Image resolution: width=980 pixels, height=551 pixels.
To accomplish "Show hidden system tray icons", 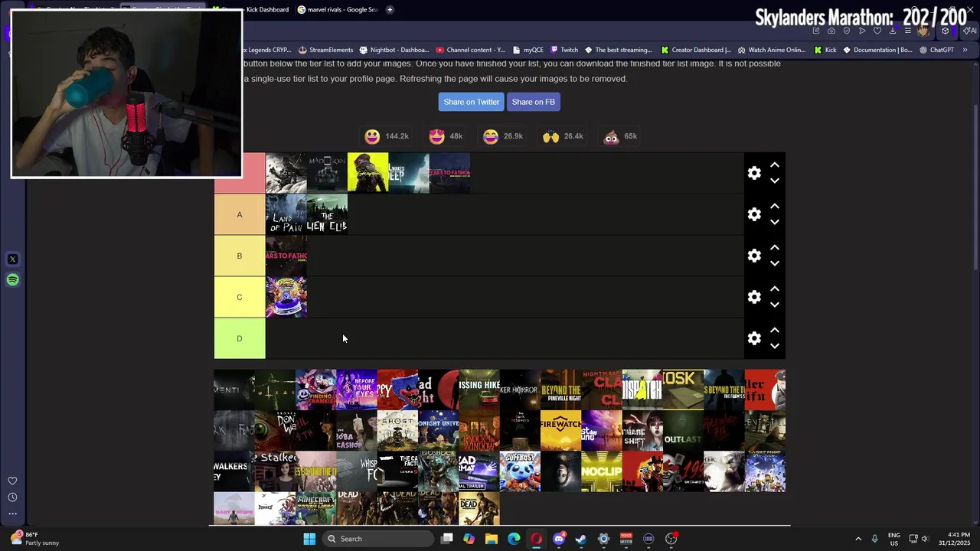I will coord(857,539).
